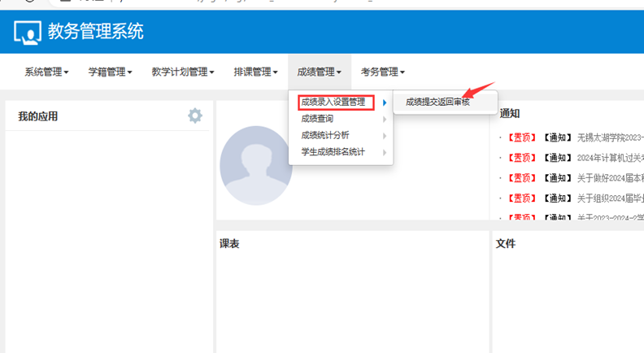Select 成绩统计分析 from the menu
This screenshot has height=353, width=644.
pyautogui.click(x=325, y=135)
